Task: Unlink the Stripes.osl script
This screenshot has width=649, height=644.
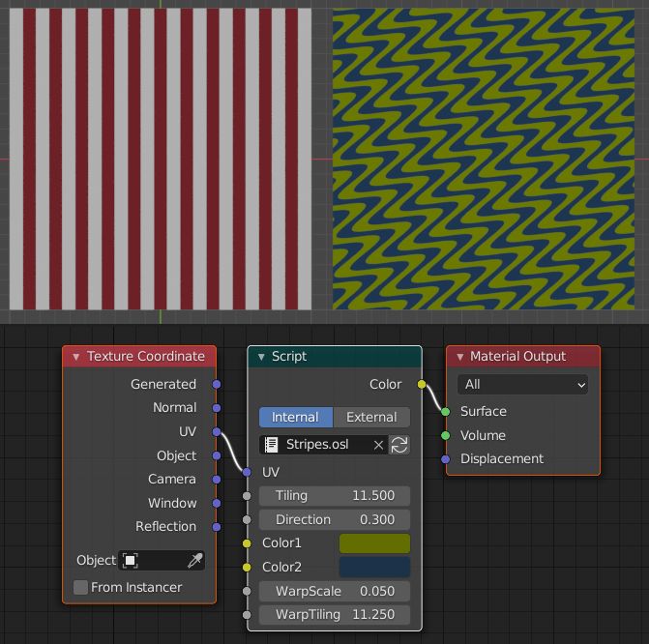Action: tap(378, 446)
